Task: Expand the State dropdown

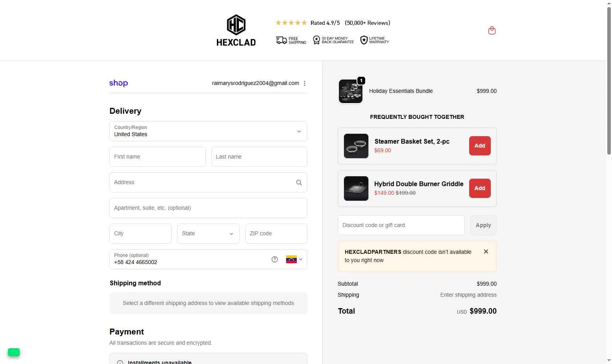Action: pos(208,234)
